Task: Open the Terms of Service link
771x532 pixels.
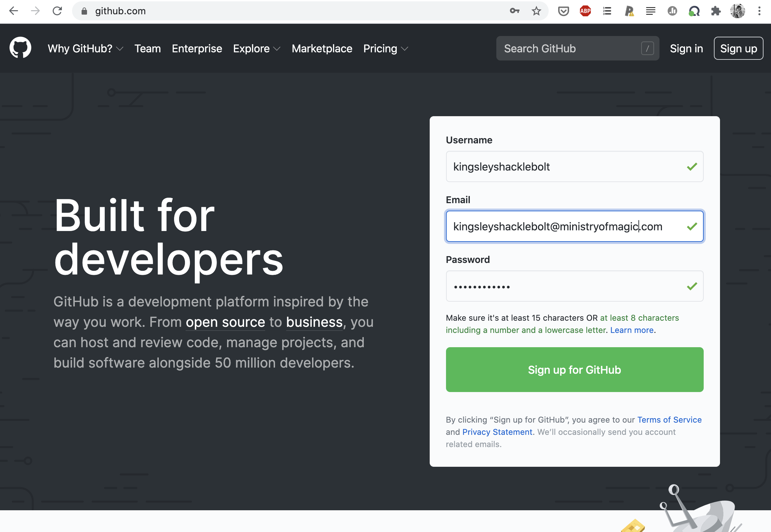Action: tap(669, 420)
